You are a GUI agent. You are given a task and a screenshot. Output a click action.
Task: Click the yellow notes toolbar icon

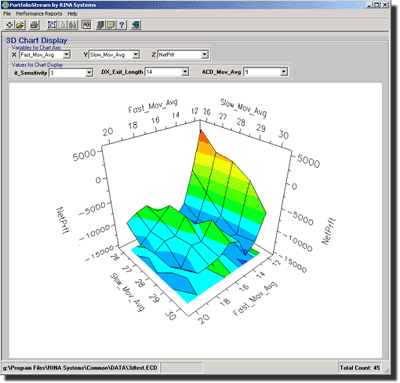click(x=111, y=25)
